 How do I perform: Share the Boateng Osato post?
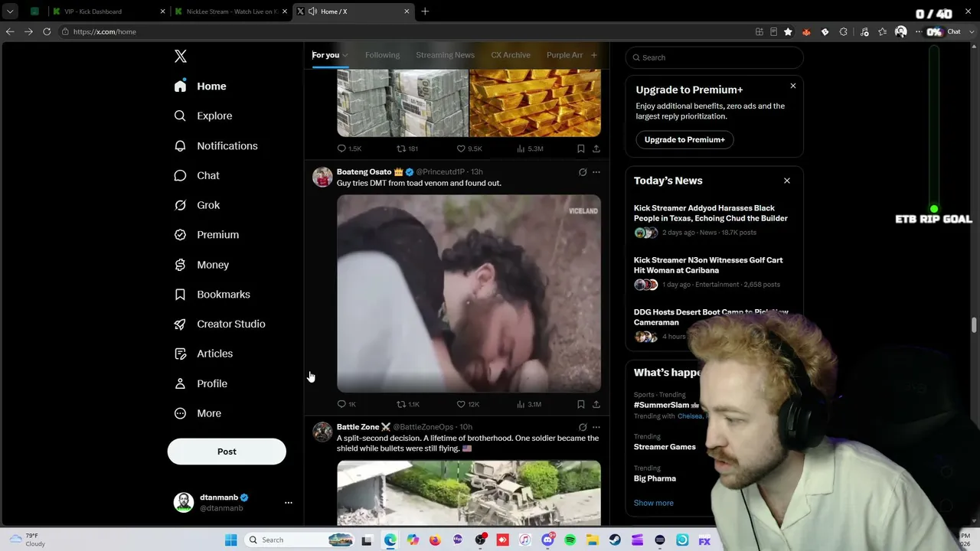click(x=596, y=404)
